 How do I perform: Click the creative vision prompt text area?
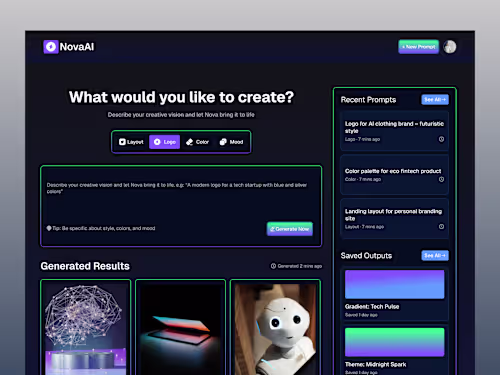pyautogui.click(x=181, y=200)
